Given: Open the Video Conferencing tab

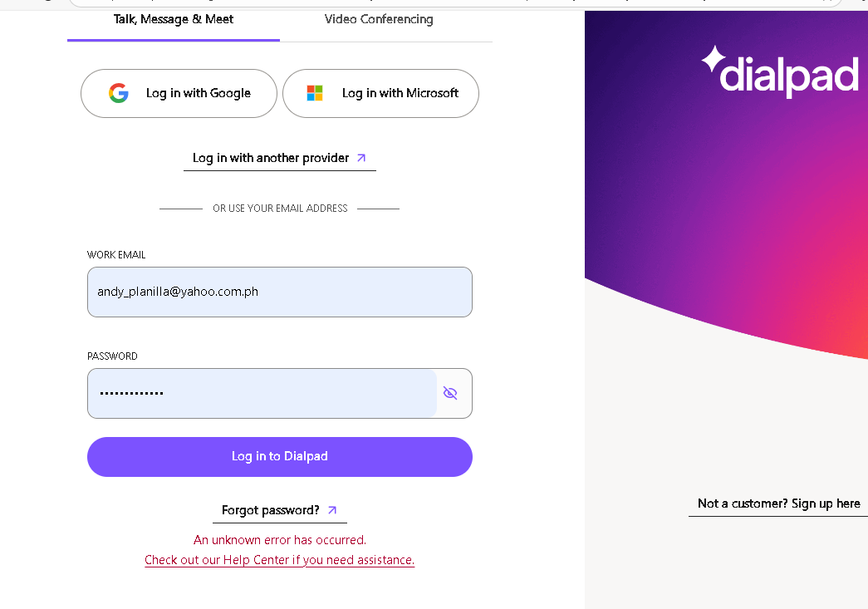Looking at the screenshot, I should pyautogui.click(x=379, y=19).
